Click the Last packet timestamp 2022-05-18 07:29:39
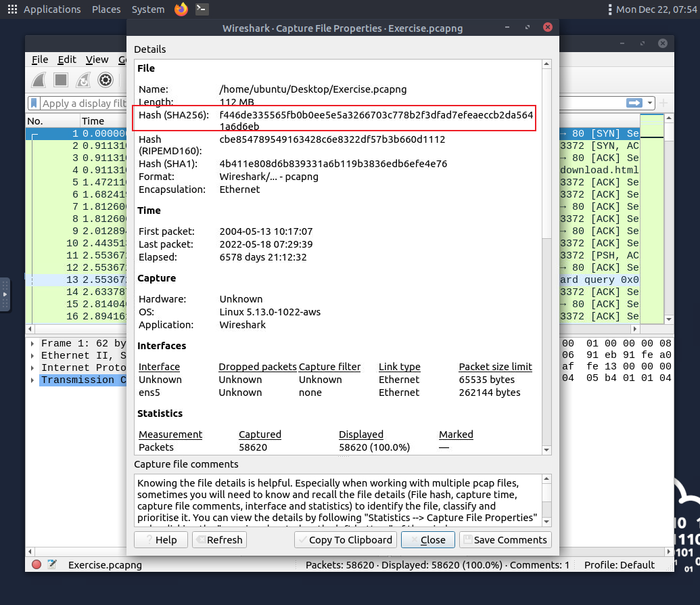Viewport: 700px width, 605px height. tap(266, 244)
